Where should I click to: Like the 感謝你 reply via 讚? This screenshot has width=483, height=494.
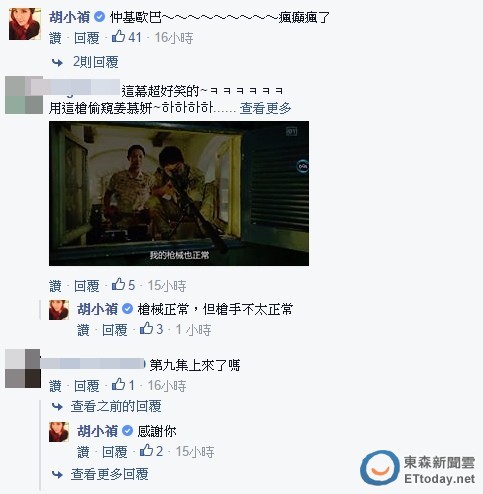pyautogui.click(x=83, y=452)
